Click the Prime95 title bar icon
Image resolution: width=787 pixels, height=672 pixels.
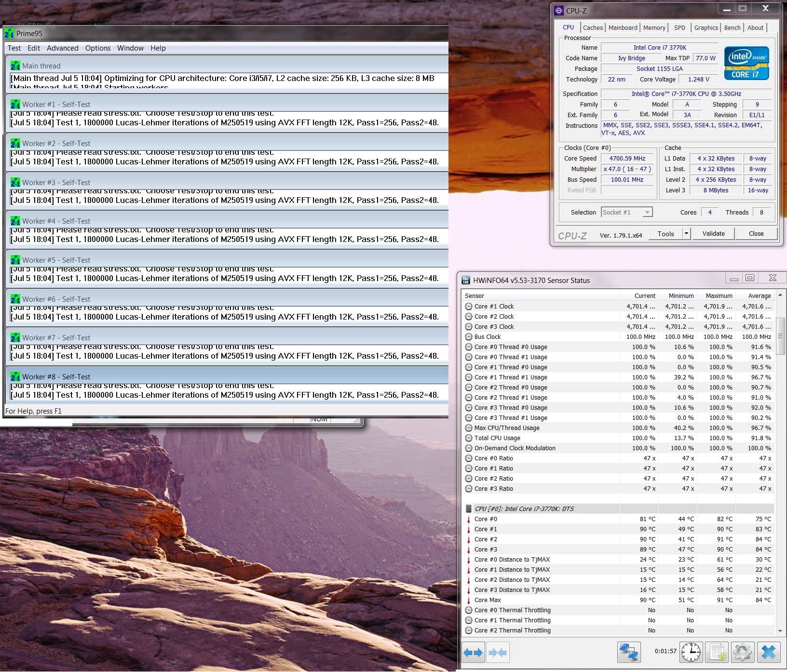[x=9, y=33]
